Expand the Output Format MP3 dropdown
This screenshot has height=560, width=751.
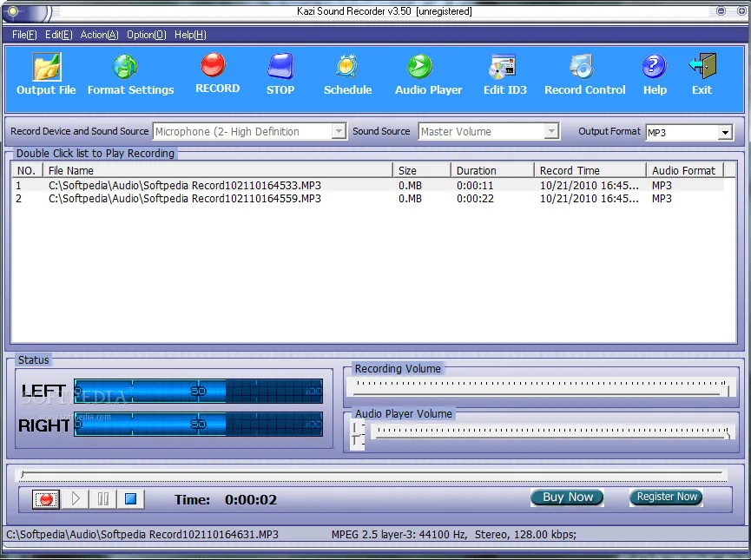pyautogui.click(x=725, y=132)
